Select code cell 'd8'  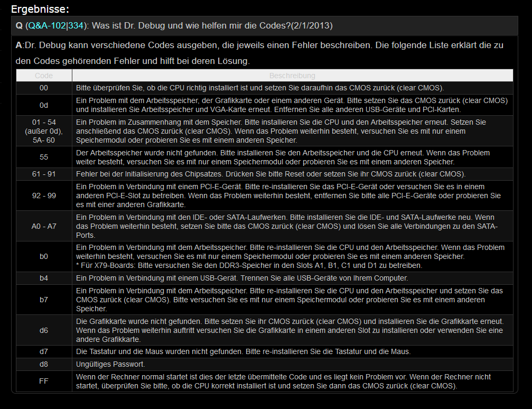click(44, 364)
